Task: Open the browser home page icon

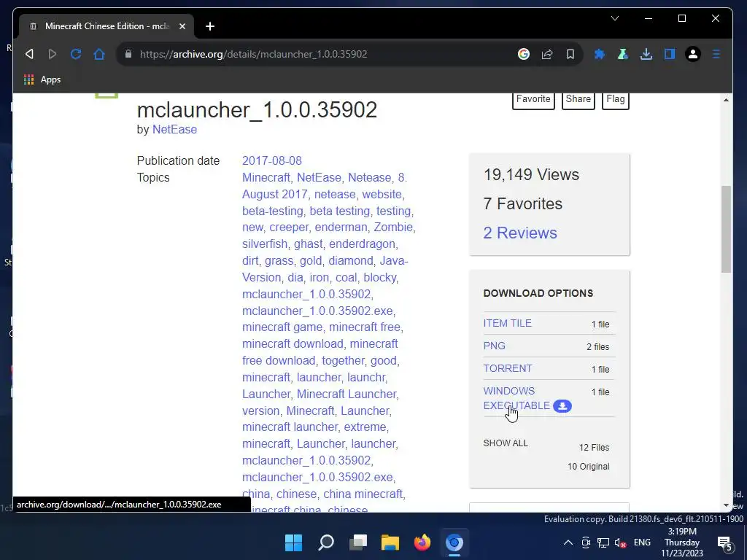Action: point(99,54)
